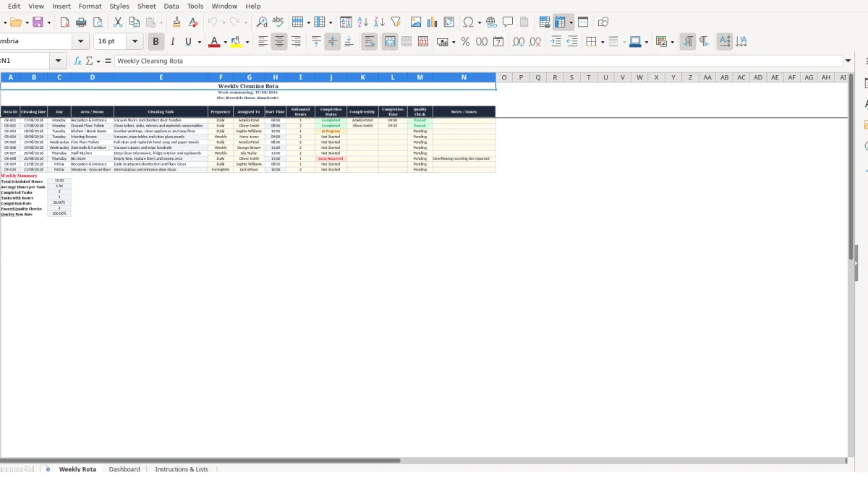The height and width of the screenshot is (488, 868).
Task: Format cell as date
Action: 498,42
